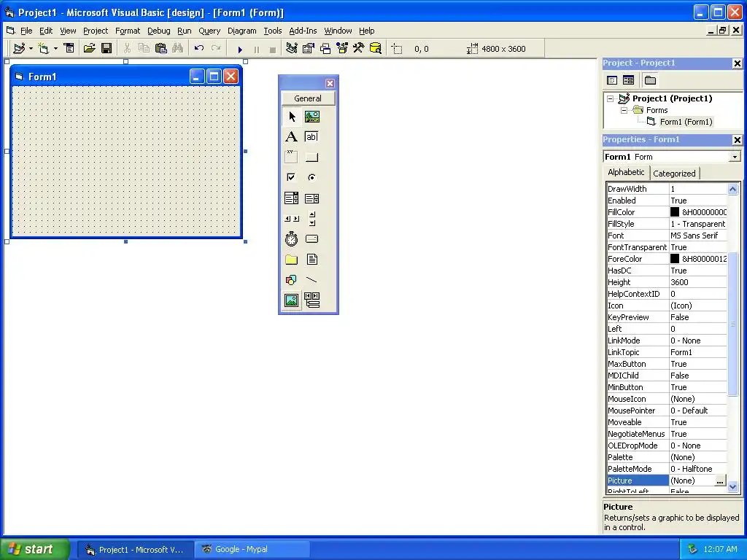The height and width of the screenshot is (560, 747).
Task: Pick the Shape control in toolbox
Action: pyautogui.click(x=292, y=280)
